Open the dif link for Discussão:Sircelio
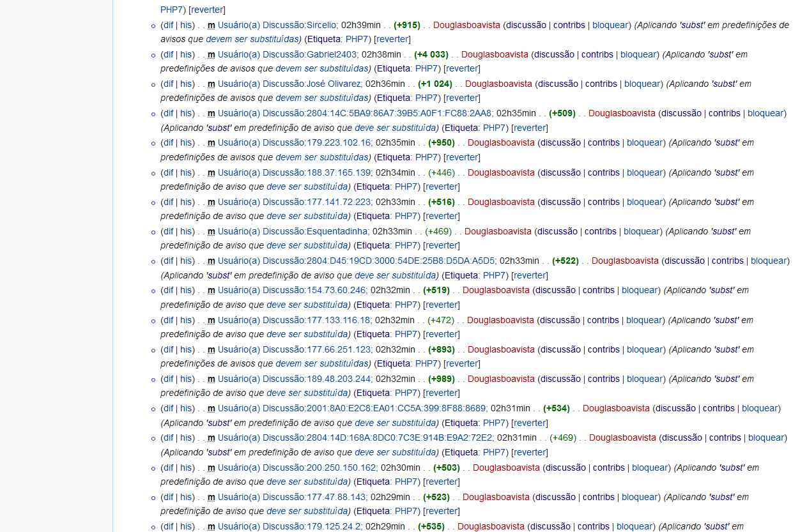 click(168, 25)
